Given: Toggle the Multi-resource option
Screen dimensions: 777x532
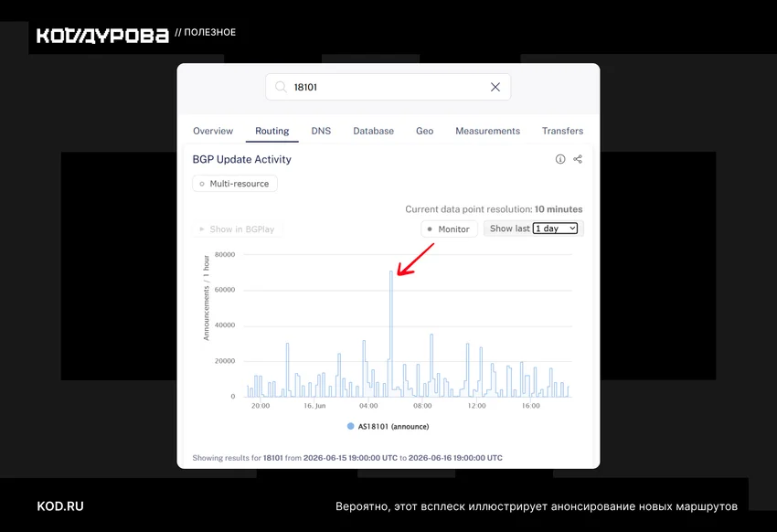Looking at the screenshot, I should tap(235, 184).
